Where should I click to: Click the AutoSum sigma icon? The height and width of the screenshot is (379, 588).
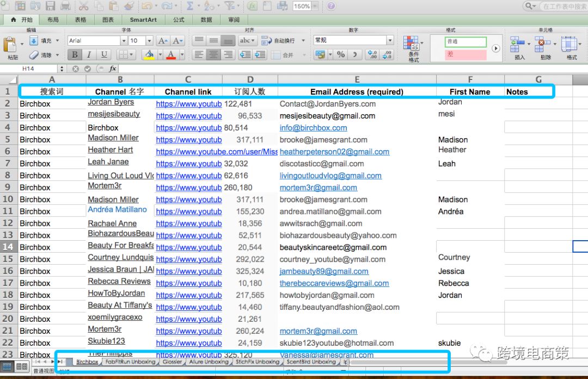[x=190, y=6]
